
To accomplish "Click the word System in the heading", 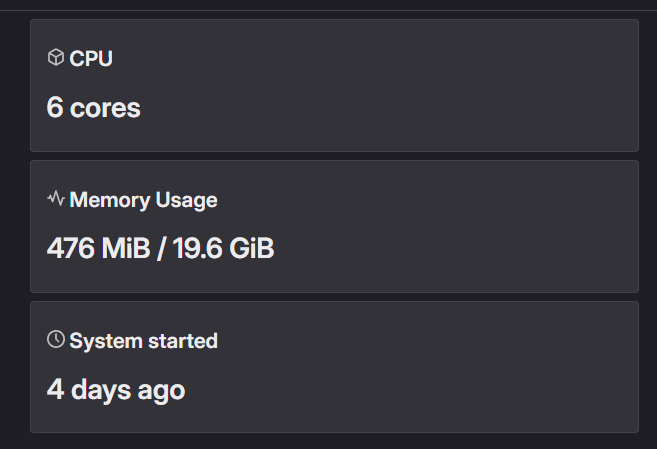I will click(x=105, y=341).
